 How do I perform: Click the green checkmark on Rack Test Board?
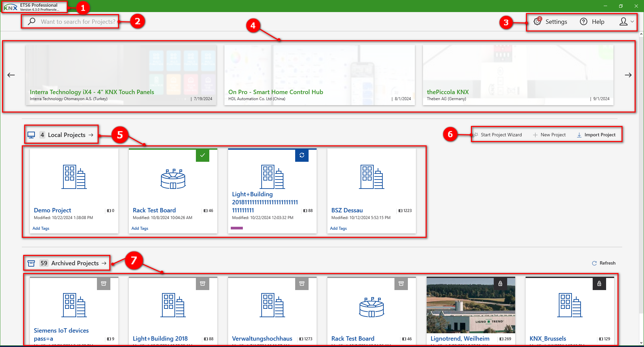tap(203, 155)
